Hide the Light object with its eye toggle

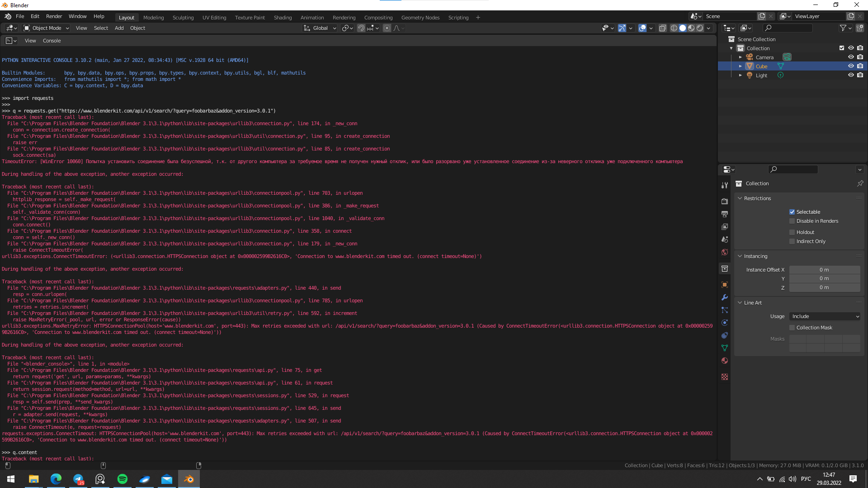[851, 75]
